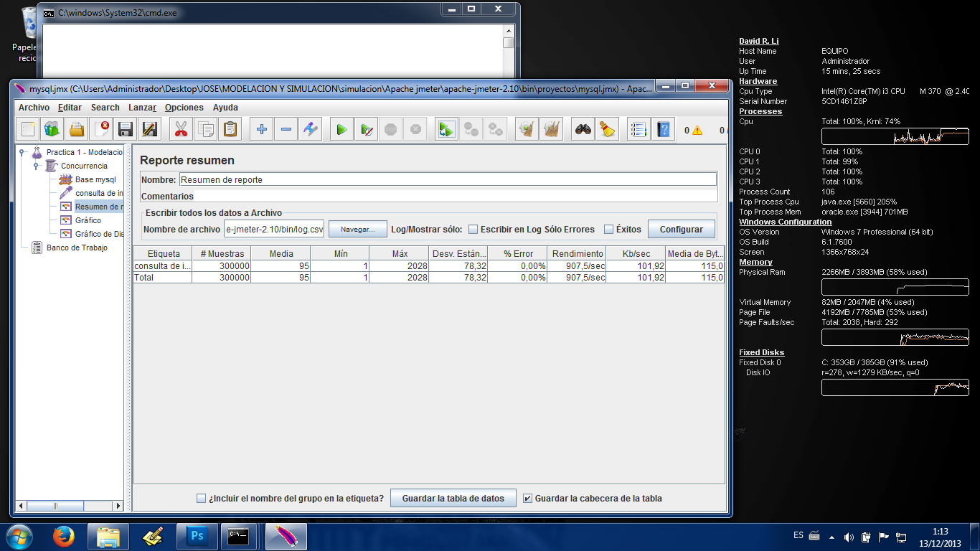Clear results with single broom icon
The height and width of the screenshot is (551, 980).
(527, 130)
